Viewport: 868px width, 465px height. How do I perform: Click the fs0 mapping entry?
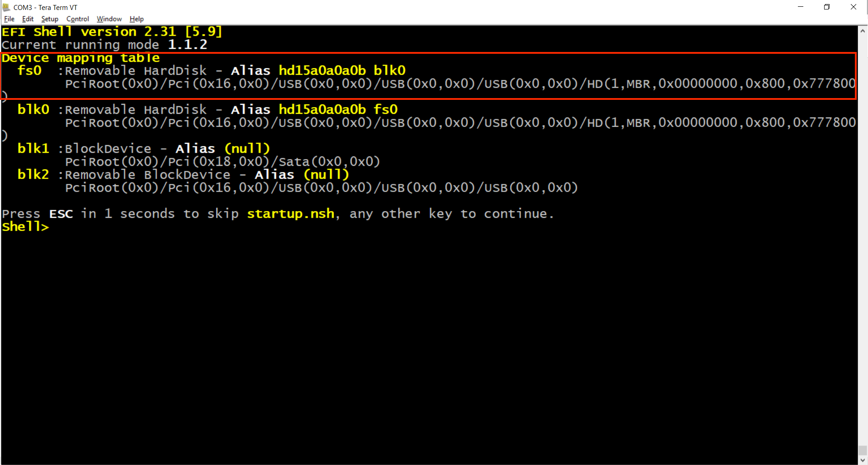pos(29,70)
